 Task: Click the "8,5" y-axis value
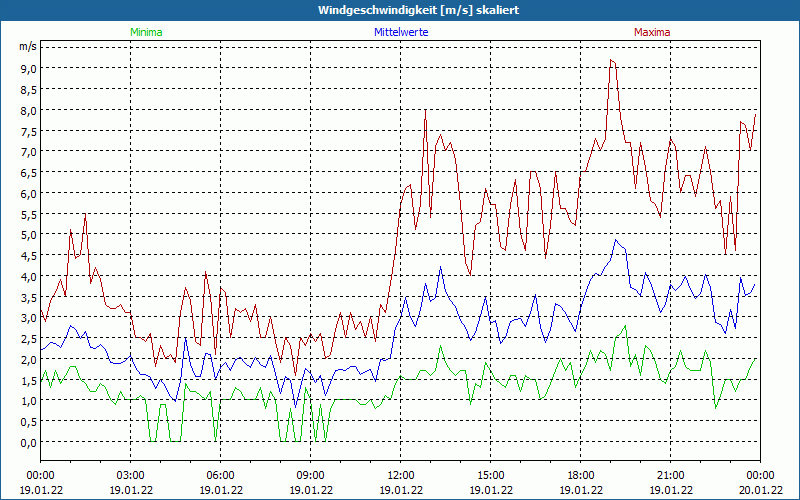(29, 89)
